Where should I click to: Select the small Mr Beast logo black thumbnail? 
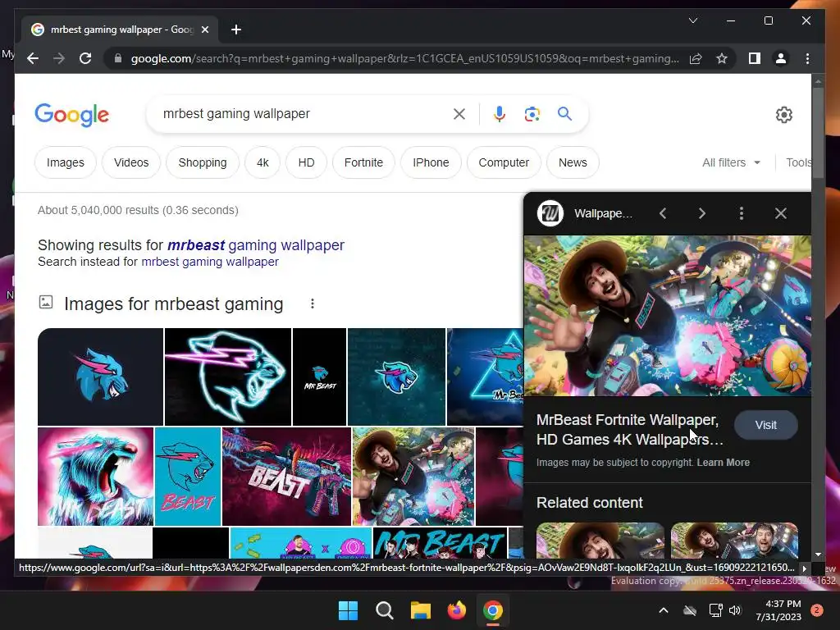coord(319,377)
